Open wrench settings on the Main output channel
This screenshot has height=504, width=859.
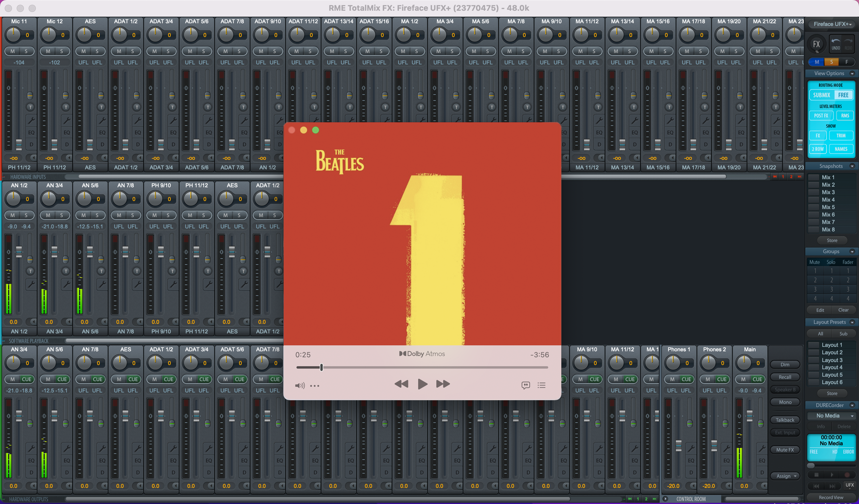click(761, 449)
